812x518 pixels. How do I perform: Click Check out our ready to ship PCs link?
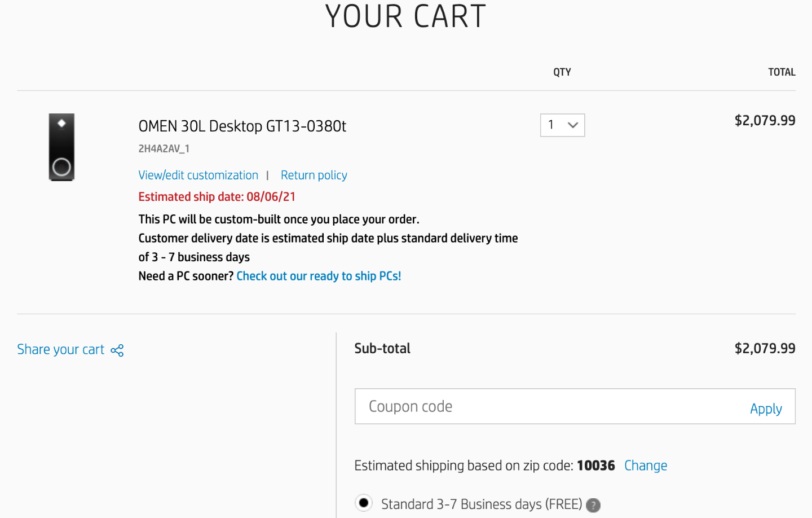pyautogui.click(x=319, y=276)
